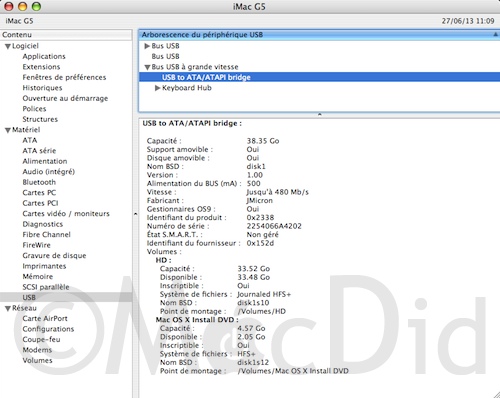500x398 pixels.
Task: Select Ouverture au démarrage
Action: point(65,98)
